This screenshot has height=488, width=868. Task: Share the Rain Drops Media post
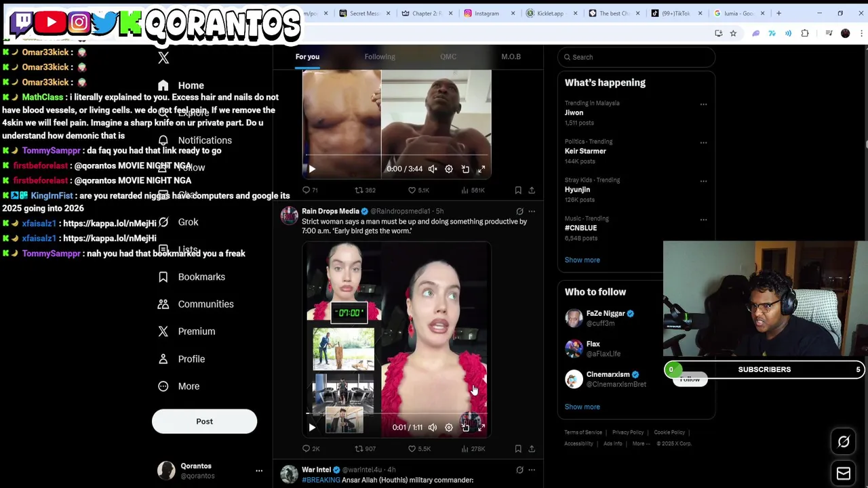tap(532, 449)
